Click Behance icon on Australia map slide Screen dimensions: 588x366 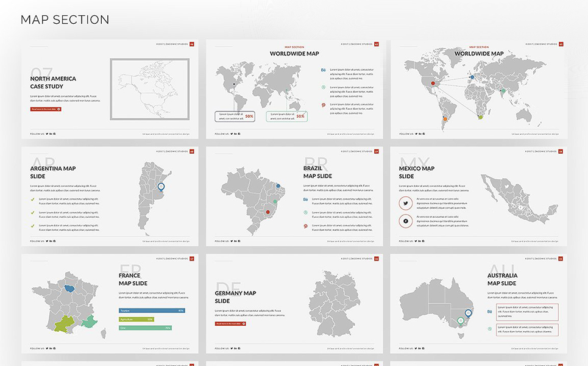490,312
